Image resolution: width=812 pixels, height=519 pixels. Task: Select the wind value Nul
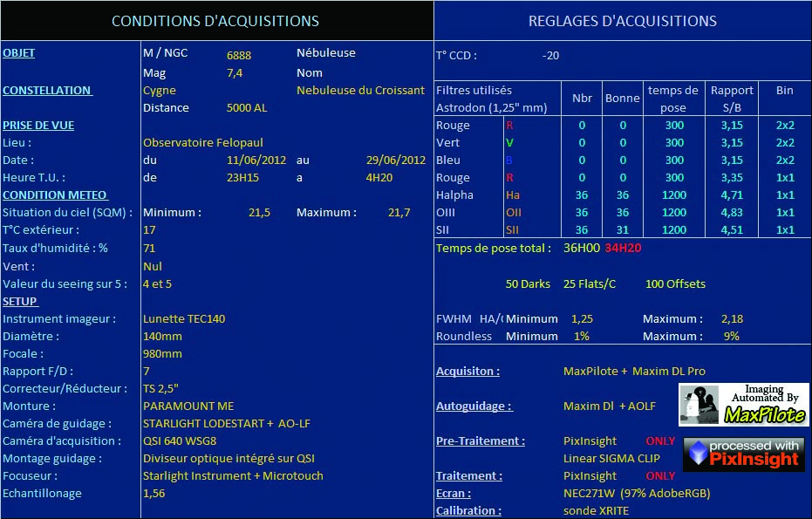(153, 266)
